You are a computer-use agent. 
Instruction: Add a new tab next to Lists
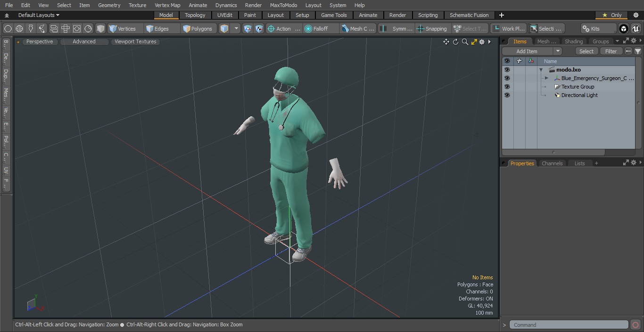(596, 163)
